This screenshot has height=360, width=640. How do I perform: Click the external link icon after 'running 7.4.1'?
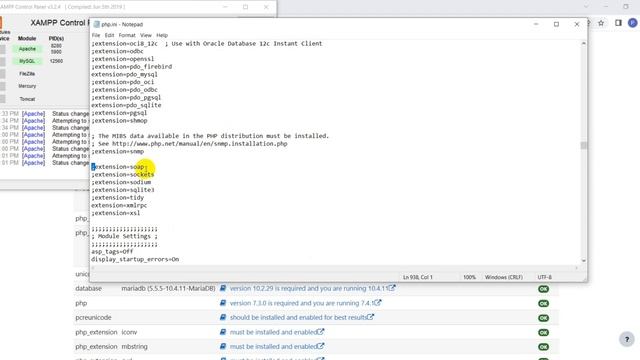(x=378, y=302)
